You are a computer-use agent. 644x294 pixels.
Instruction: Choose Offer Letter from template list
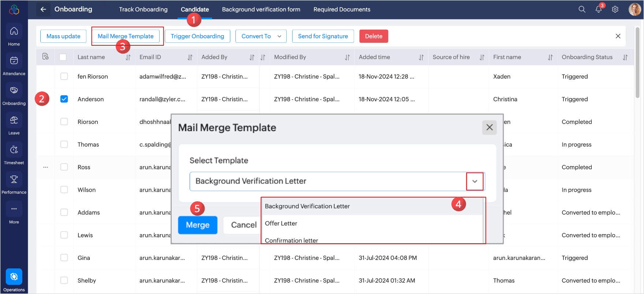tap(281, 223)
